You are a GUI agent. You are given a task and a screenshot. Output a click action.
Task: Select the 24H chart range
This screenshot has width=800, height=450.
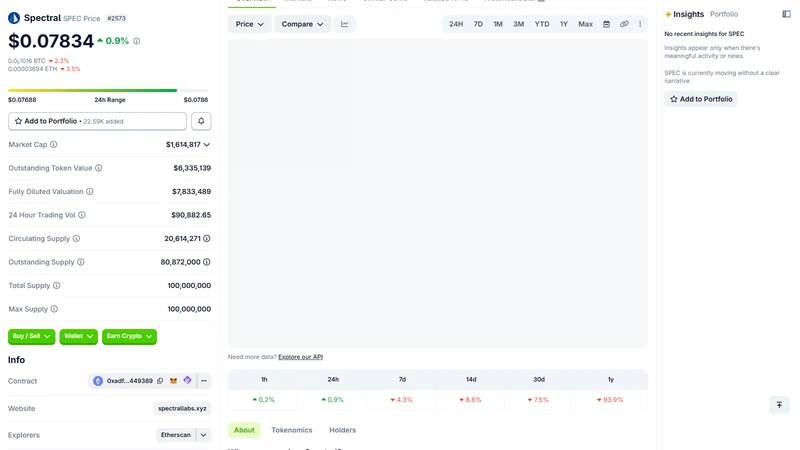(x=456, y=24)
